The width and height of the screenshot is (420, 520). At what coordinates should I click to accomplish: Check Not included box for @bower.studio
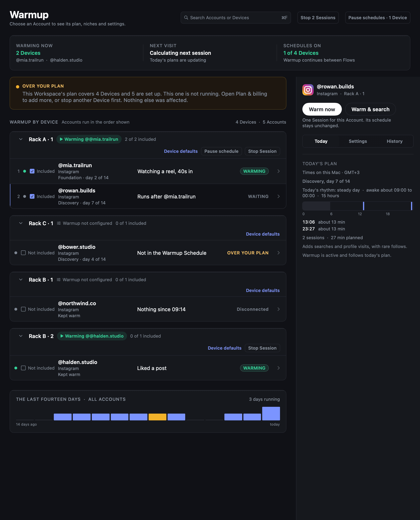23,253
